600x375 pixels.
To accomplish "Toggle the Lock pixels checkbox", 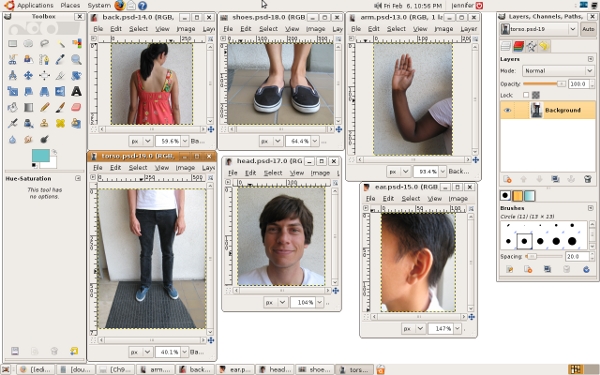I will tap(526, 95).
